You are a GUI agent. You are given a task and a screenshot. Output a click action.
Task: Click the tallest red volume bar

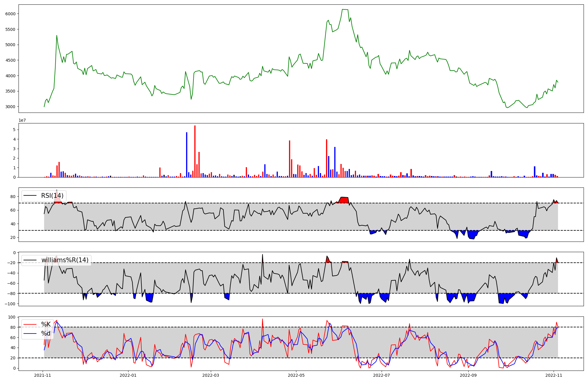coord(195,151)
